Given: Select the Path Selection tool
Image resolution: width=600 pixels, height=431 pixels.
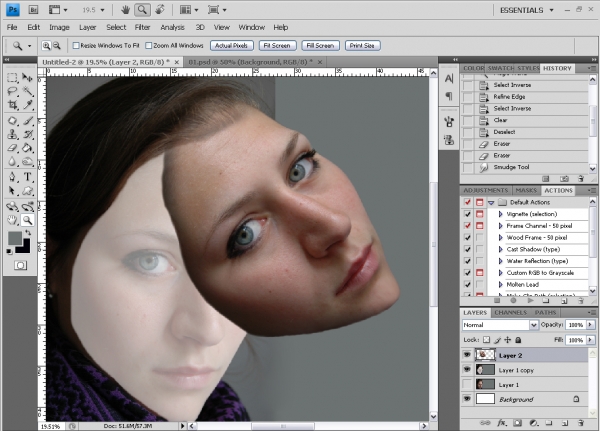Looking at the screenshot, I should coord(12,191).
